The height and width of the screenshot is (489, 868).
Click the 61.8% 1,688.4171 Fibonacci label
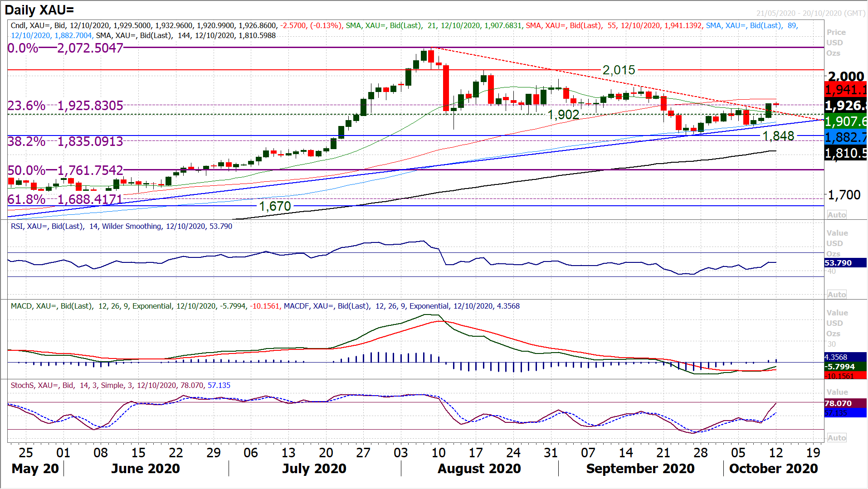[65, 199]
